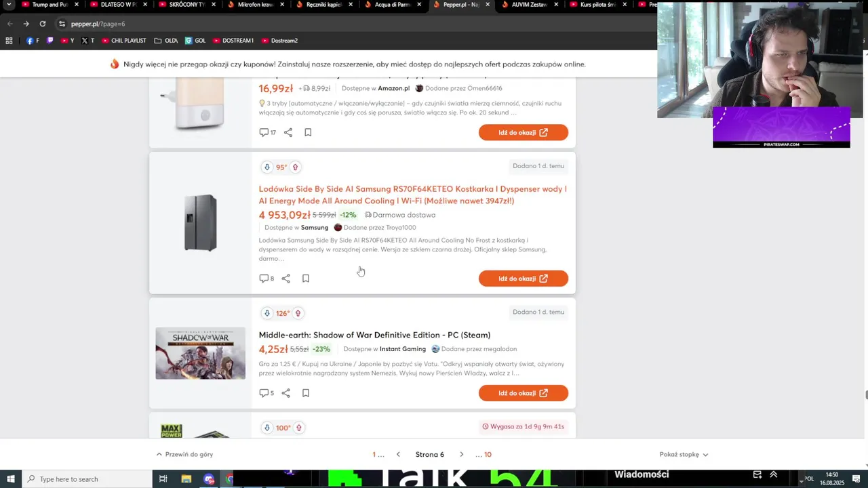Screen dimensions: 868x488
Task: Open the Instant Gaming merchant link
Action: 403,349
